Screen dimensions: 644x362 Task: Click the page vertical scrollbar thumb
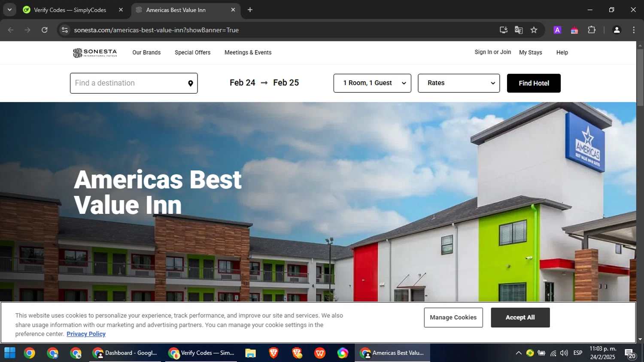(640, 77)
